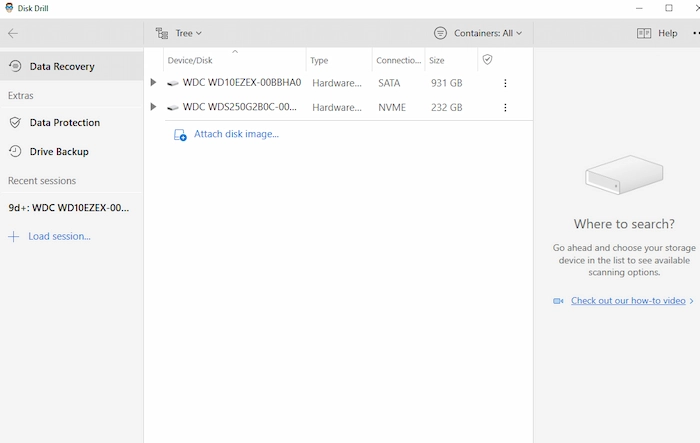Open Check out our how-to video link
700x443 pixels.
click(x=628, y=301)
